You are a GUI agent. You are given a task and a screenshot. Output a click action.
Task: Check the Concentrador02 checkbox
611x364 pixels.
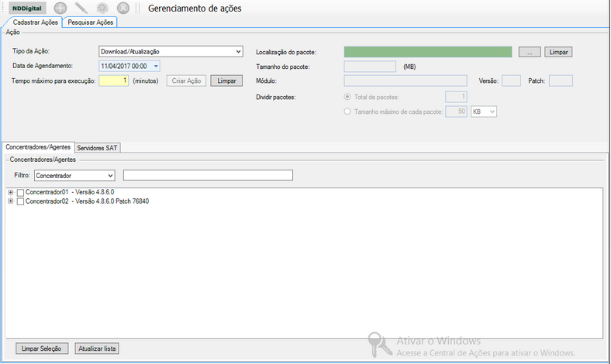(20, 201)
